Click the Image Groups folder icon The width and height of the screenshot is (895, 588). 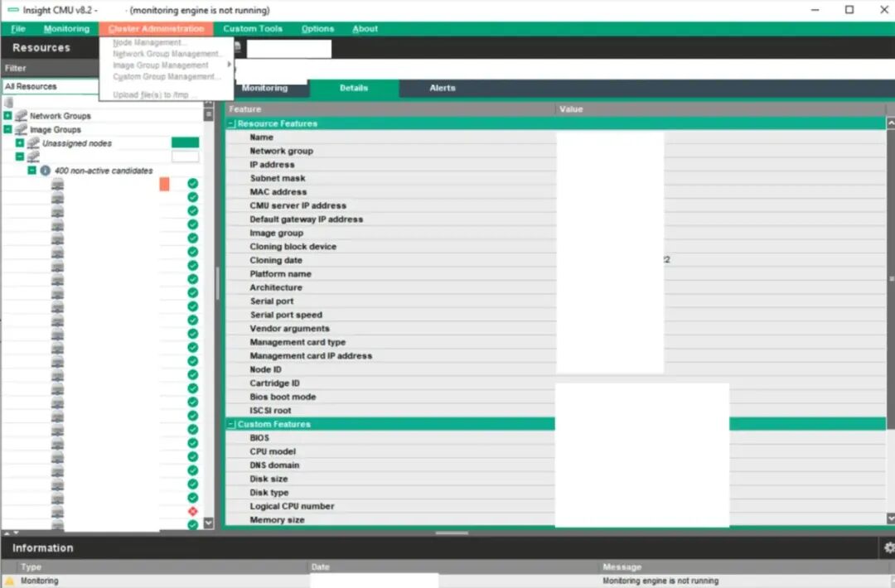pos(21,129)
